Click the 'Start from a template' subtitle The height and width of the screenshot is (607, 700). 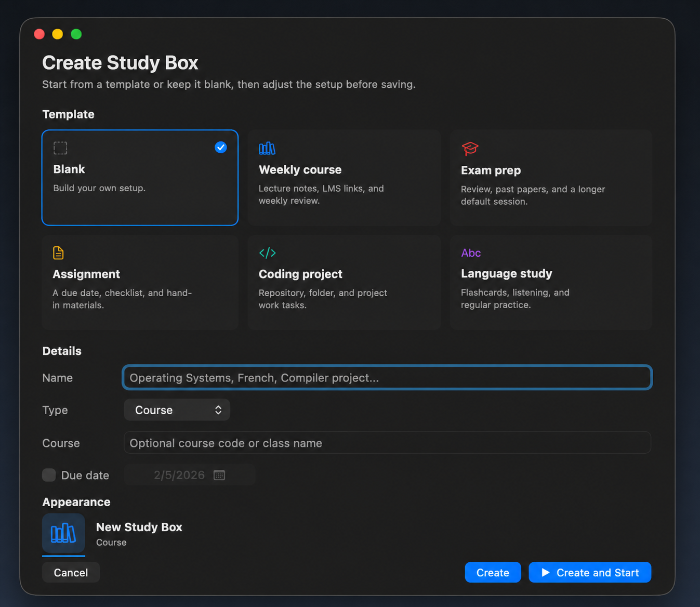coord(229,84)
